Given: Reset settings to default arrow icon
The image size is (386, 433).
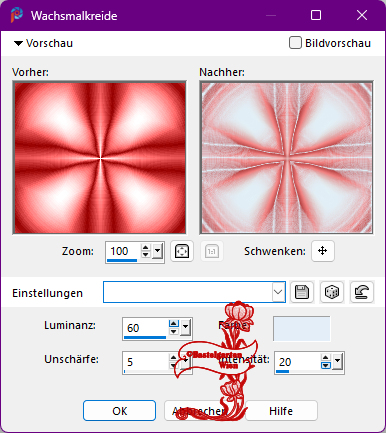Looking at the screenshot, I should pyautogui.click(x=362, y=292).
